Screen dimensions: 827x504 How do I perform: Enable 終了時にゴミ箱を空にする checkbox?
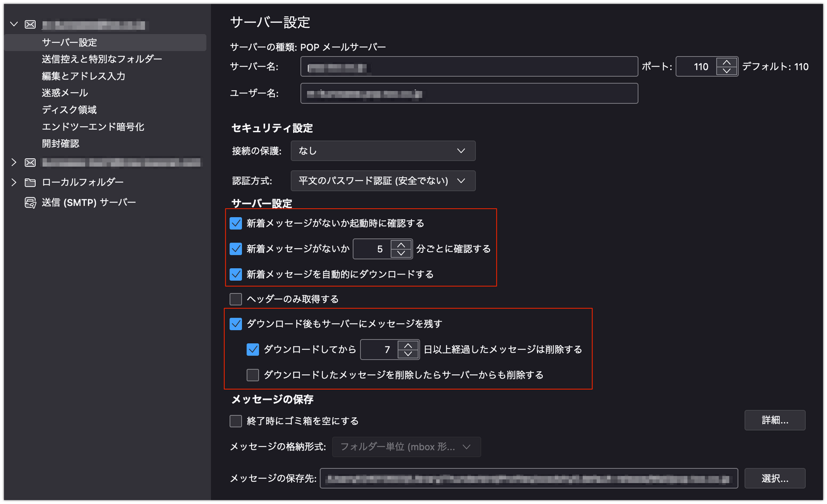click(236, 421)
